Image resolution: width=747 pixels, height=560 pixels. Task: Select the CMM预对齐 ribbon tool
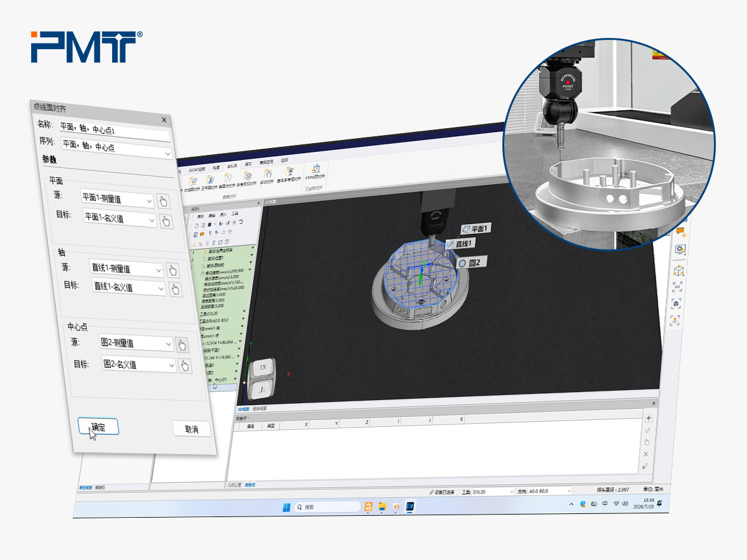316,172
